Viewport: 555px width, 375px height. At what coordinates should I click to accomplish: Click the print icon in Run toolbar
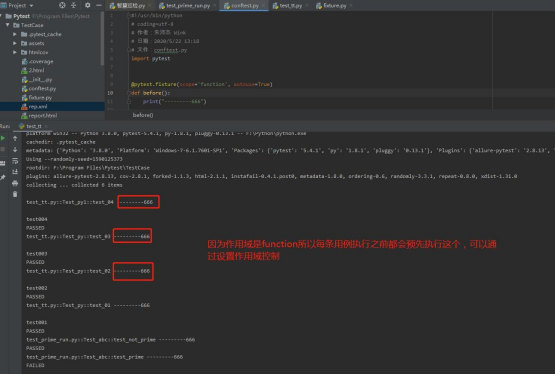coord(15,183)
